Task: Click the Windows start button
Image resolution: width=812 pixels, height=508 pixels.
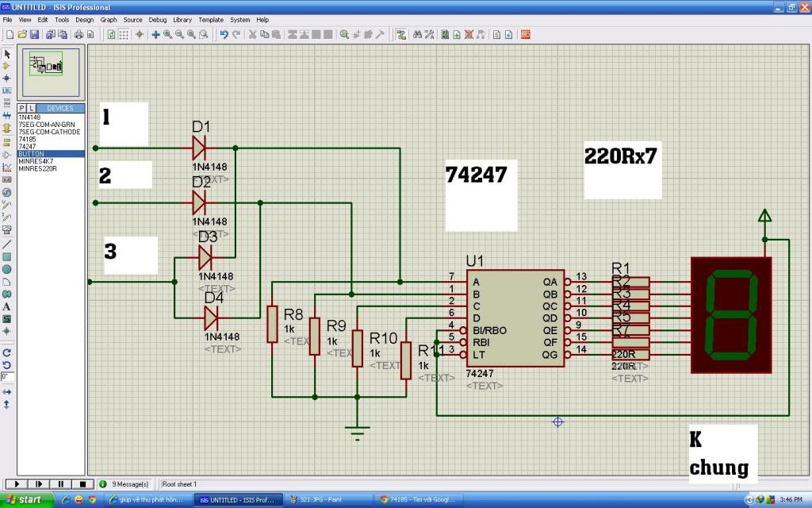Action: click(27, 500)
